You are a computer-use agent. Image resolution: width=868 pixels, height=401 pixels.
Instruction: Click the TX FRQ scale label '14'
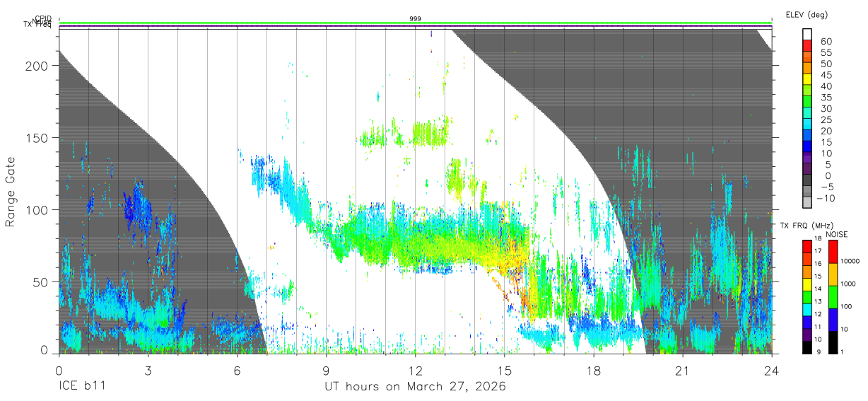818,289
